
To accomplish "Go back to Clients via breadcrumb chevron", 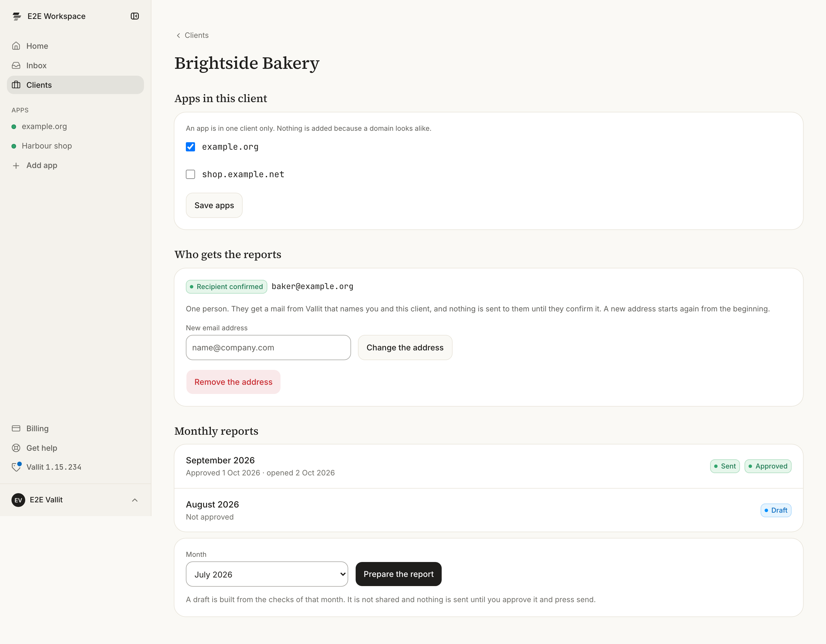I will pos(178,36).
